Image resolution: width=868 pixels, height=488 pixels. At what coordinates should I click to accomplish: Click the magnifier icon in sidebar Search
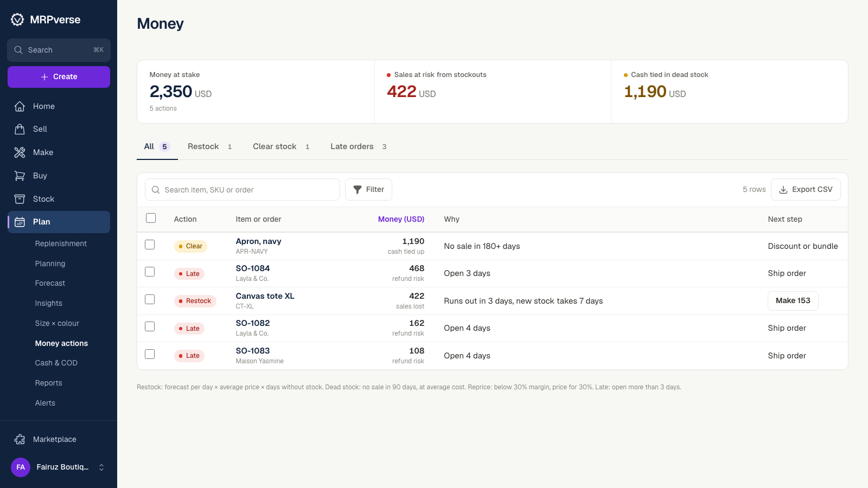tap(18, 50)
